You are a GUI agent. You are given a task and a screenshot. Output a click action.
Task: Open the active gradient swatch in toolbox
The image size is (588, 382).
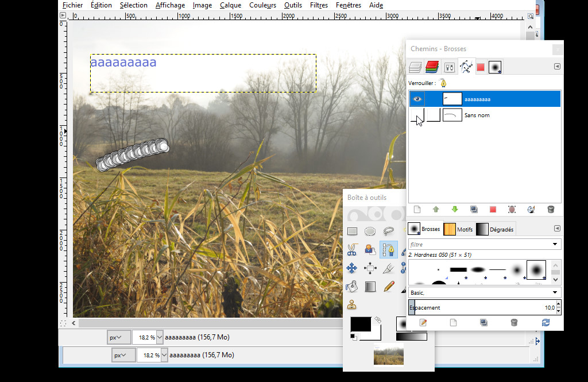(411, 337)
